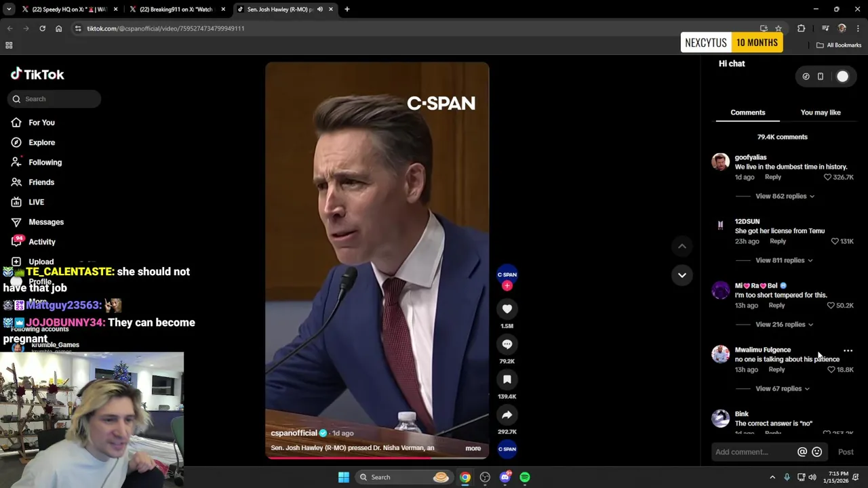Click the Windows taskbar Search box
The image size is (868, 488).
404,477
